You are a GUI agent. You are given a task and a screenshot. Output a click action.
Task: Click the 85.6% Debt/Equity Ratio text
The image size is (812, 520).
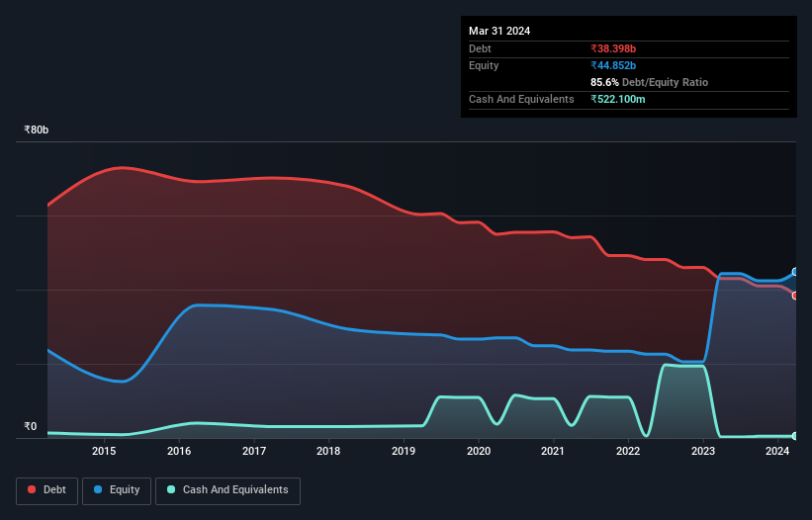coord(649,82)
